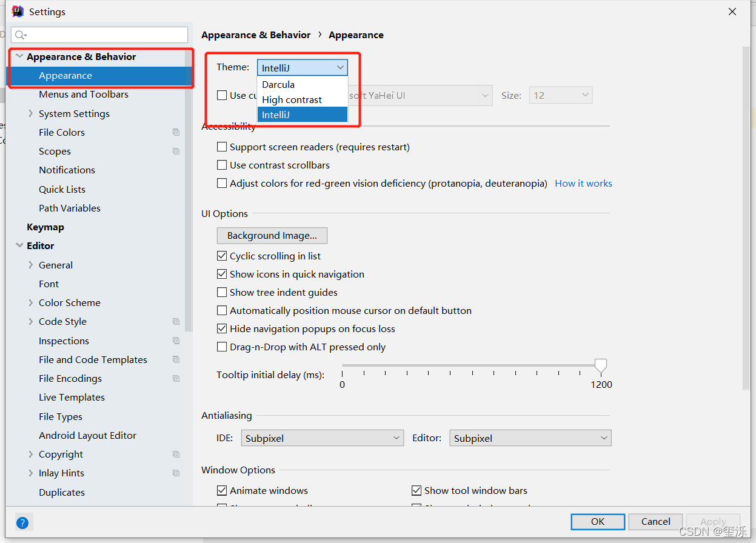Click the Background Image... button

coord(272,235)
